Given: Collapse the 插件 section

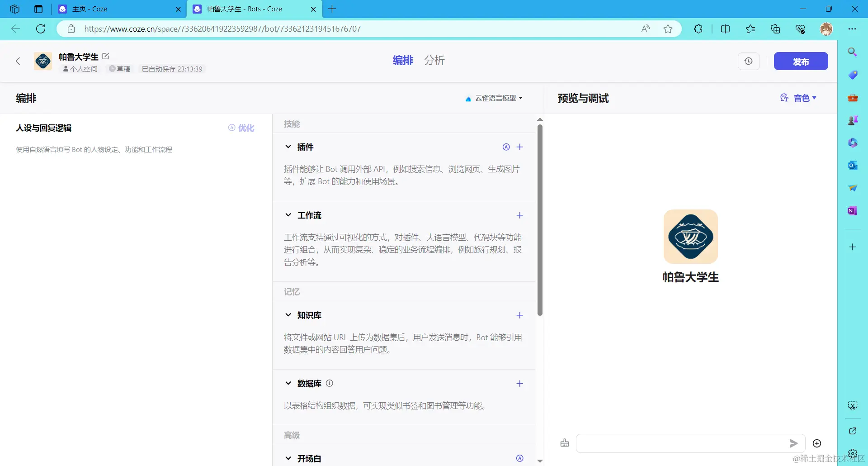Looking at the screenshot, I should 288,147.
